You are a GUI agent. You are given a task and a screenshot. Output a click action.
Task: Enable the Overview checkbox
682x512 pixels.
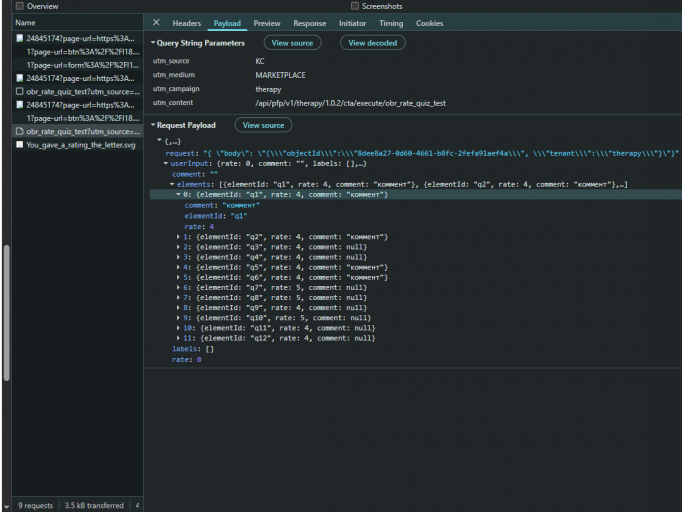(x=20, y=6)
